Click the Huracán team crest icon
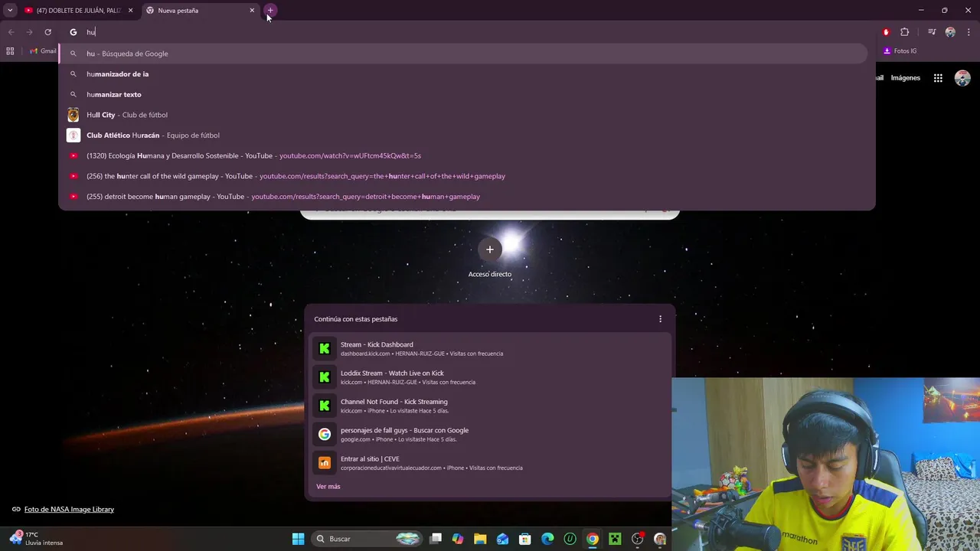Image resolution: width=980 pixels, height=551 pixels. [73, 135]
